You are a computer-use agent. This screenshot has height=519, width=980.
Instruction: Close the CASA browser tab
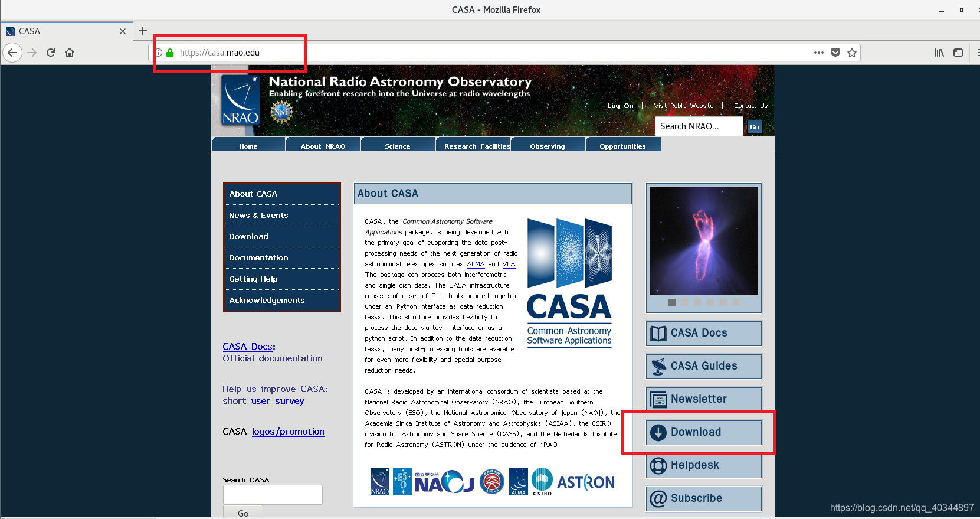pyautogui.click(x=123, y=31)
